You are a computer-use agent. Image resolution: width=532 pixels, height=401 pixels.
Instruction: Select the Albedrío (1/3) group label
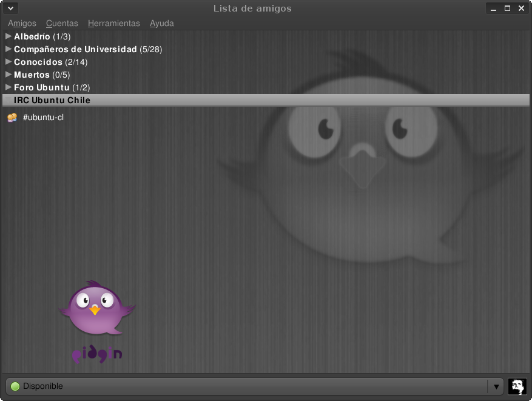[42, 36]
